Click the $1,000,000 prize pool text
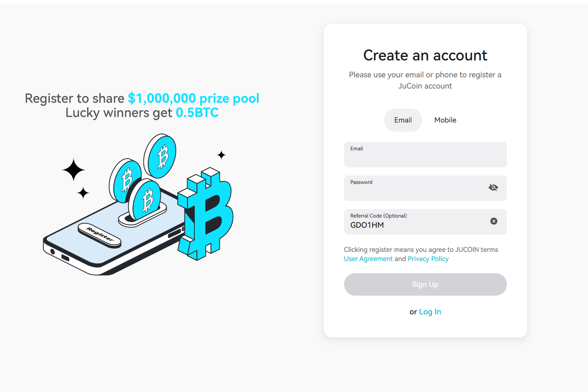Viewport: 588px width, 392px height. (x=194, y=99)
